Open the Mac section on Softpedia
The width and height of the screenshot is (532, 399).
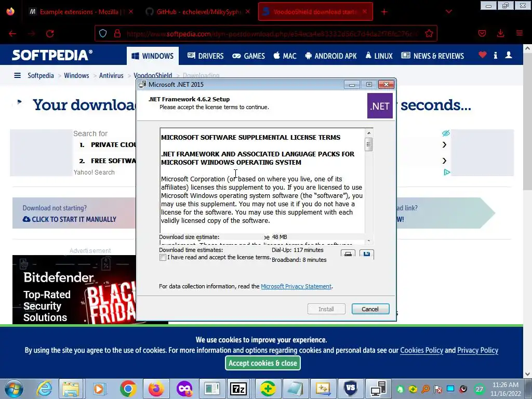tap(285, 56)
